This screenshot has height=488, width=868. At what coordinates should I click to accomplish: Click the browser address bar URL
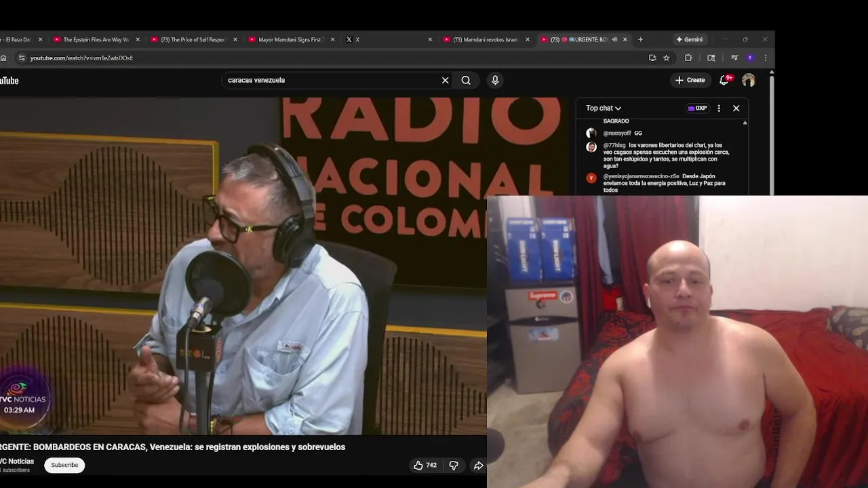(81, 58)
